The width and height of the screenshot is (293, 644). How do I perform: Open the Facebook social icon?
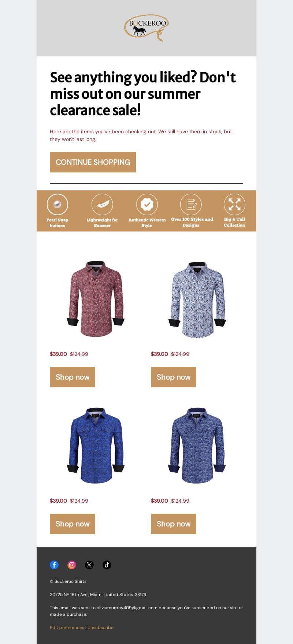click(x=54, y=565)
